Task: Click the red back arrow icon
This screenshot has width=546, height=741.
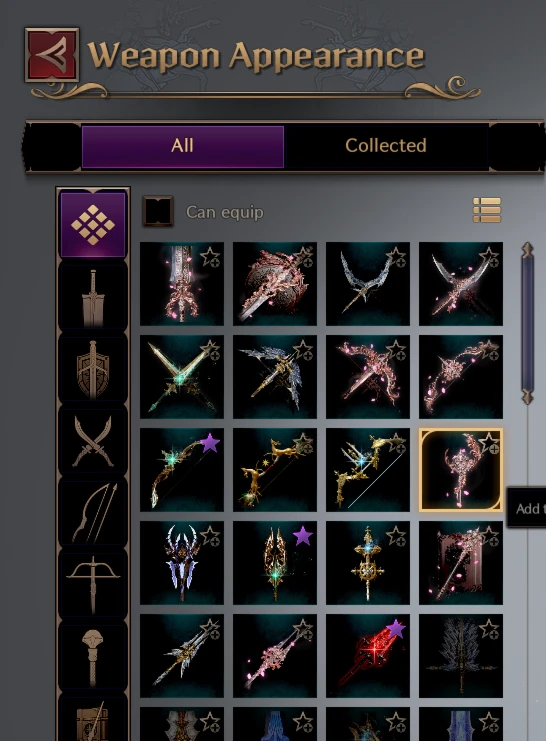Action: pyautogui.click(x=52, y=55)
